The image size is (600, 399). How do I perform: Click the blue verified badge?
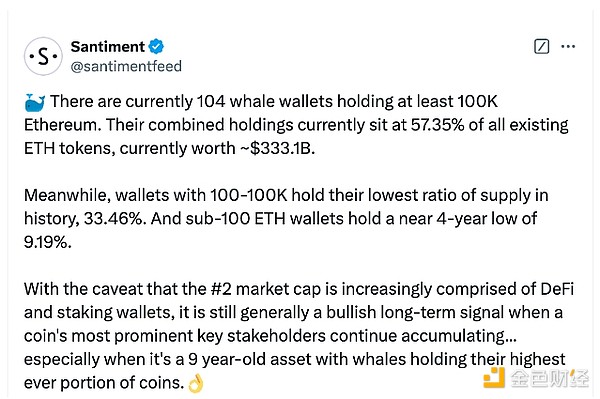(156, 46)
